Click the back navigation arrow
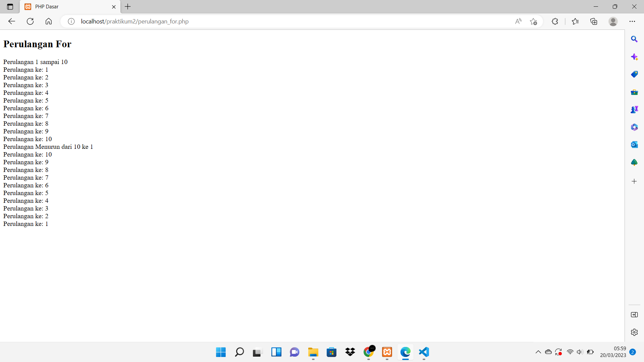Viewport: 644px width, 362px height. 12,21
